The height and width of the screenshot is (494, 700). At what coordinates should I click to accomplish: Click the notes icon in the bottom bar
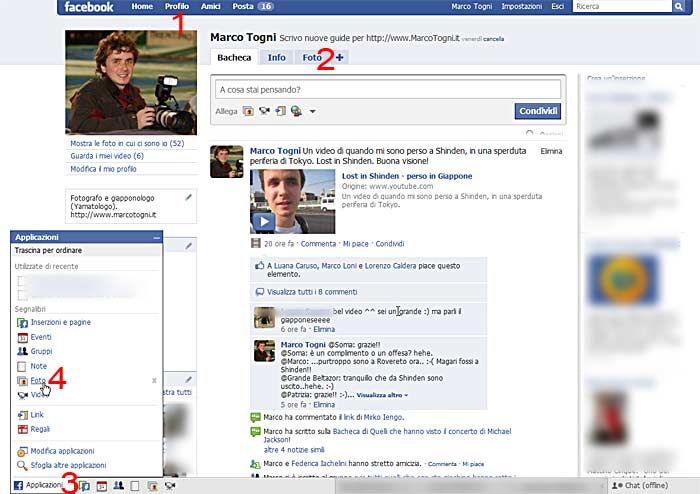click(135, 486)
